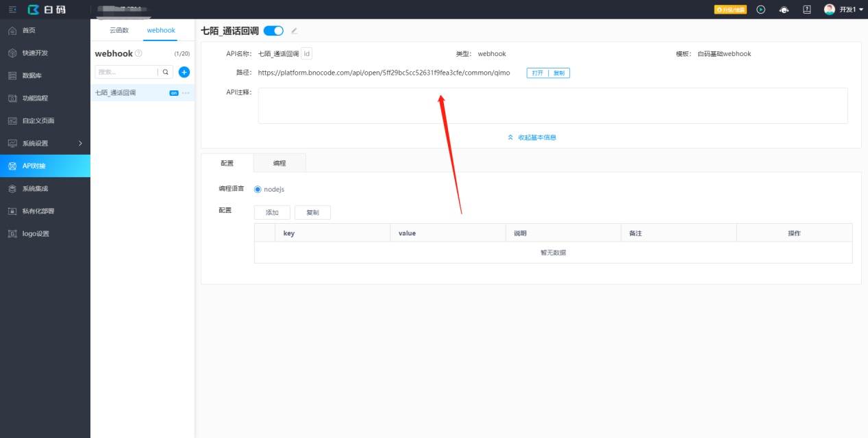868x438 pixels.
Task: Switch to the 云函数 tab
Action: 119,31
